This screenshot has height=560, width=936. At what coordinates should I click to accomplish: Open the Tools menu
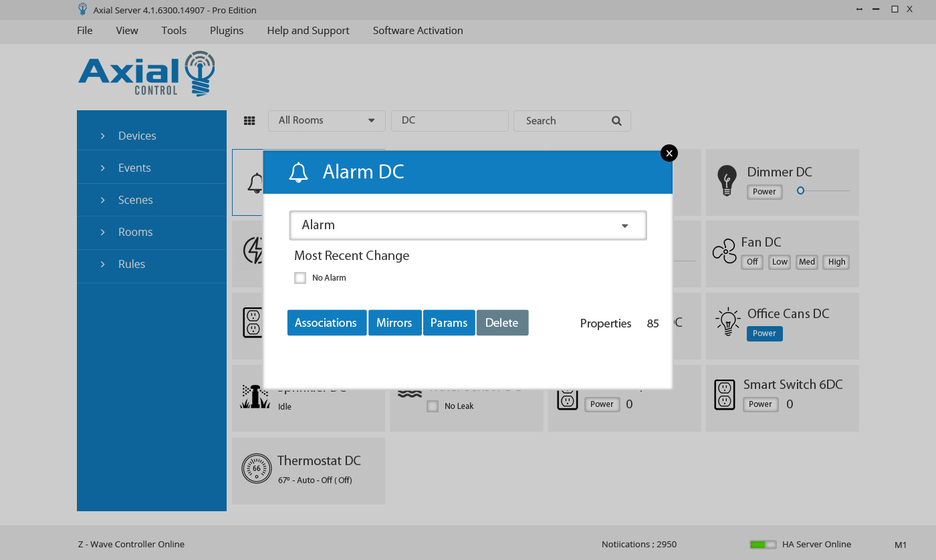click(174, 31)
